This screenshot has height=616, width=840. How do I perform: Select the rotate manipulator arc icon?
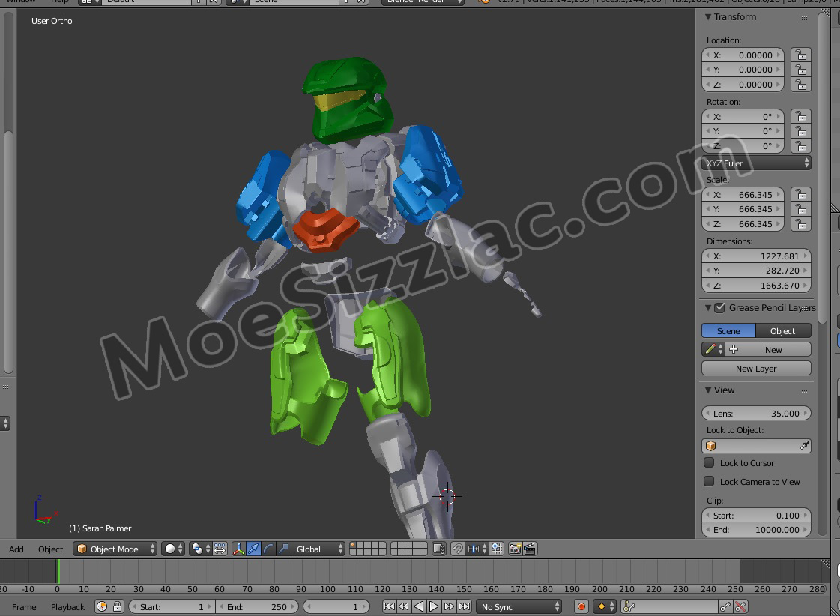(268, 549)
